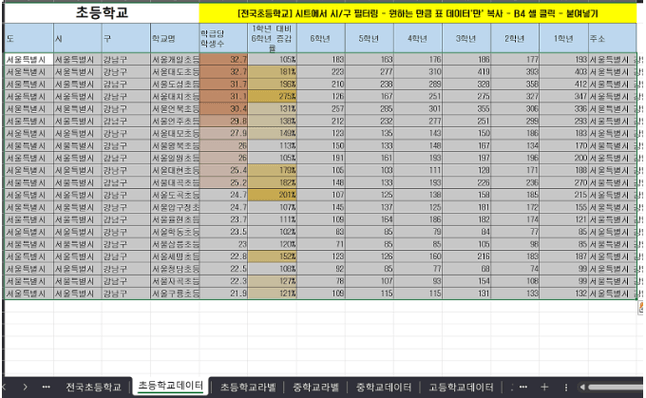Image resolution: width=646 pixels, height=398 pixels.
Task: Switch to the 전국초등학교 sheet tab
Action: (x=94, y=387)
